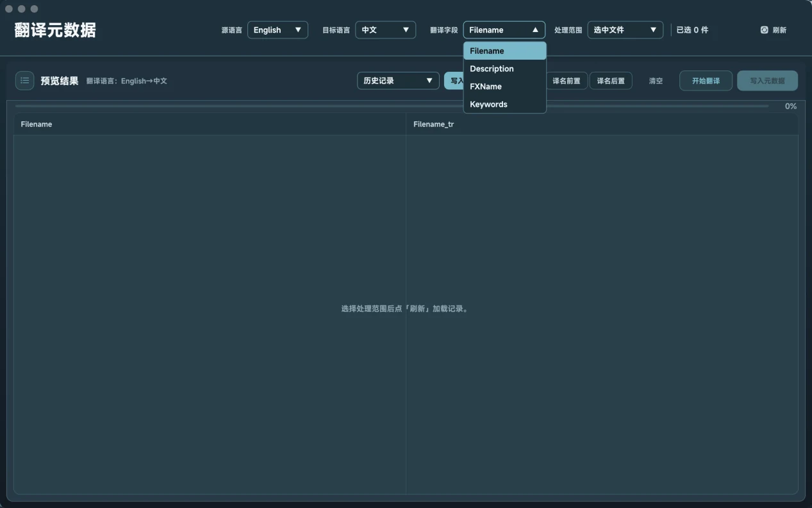812x508 pixels.
Task: Choose Description from the field list
Action: [x=504, y=69]
